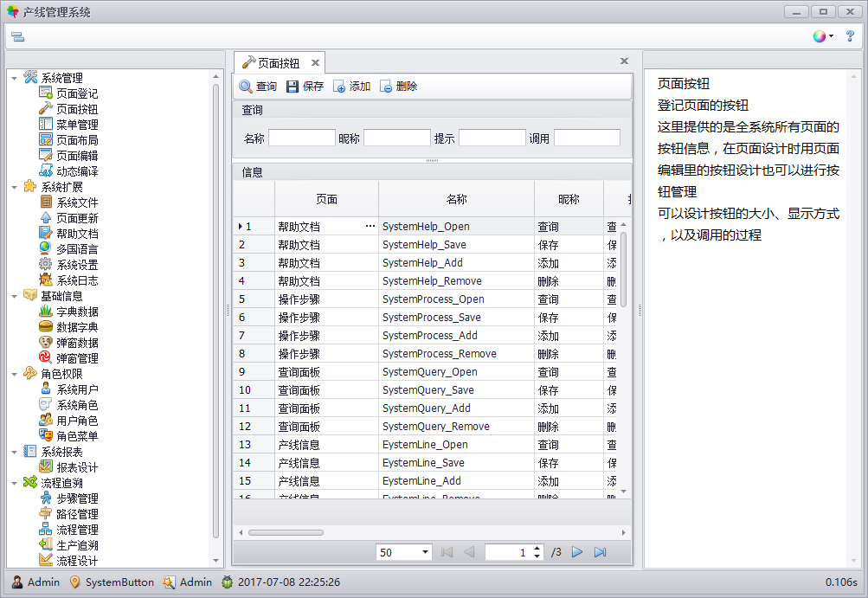Image resolution: width=868 pixels, height=598 pixels.
Task: Toggle the navigation panel icon at top left
Action: coord(17,36)
